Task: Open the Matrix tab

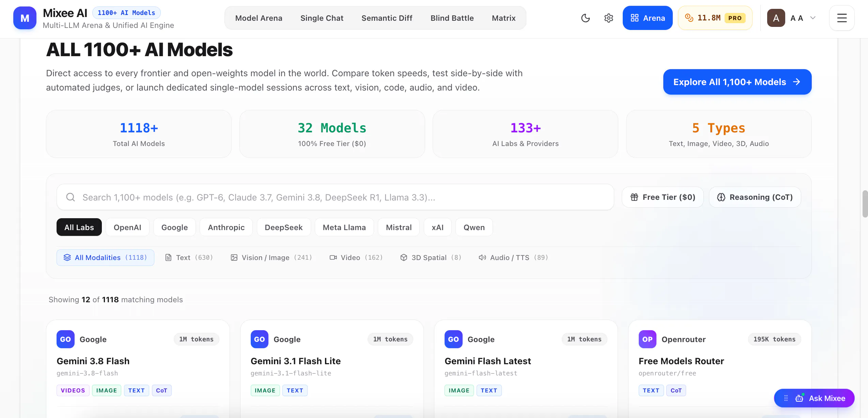Action: point(504,18)
